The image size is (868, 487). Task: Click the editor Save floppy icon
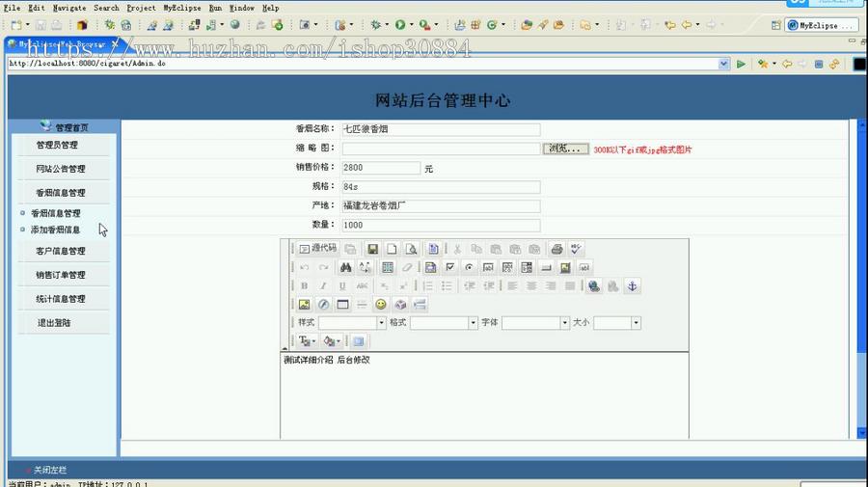point(372,249)
